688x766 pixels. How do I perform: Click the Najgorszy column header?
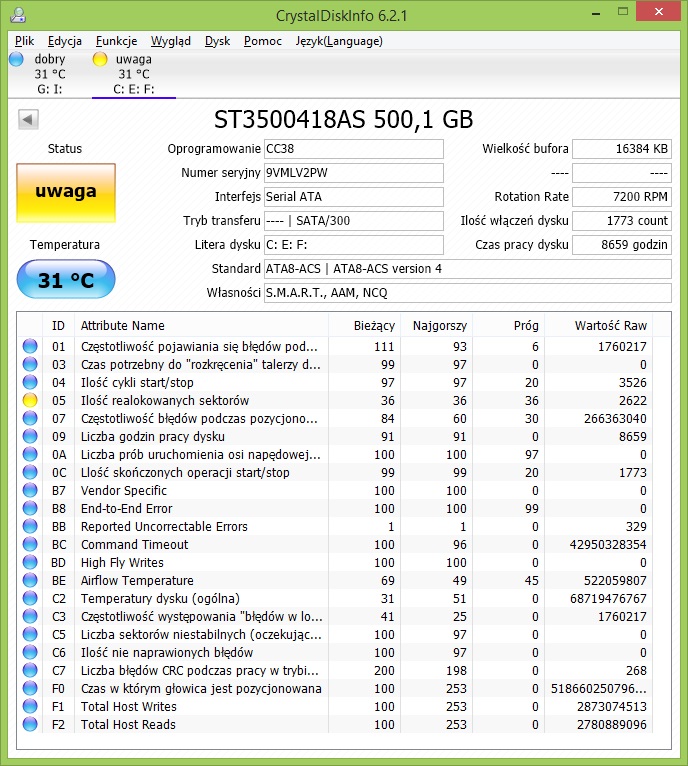coord(436,325)
